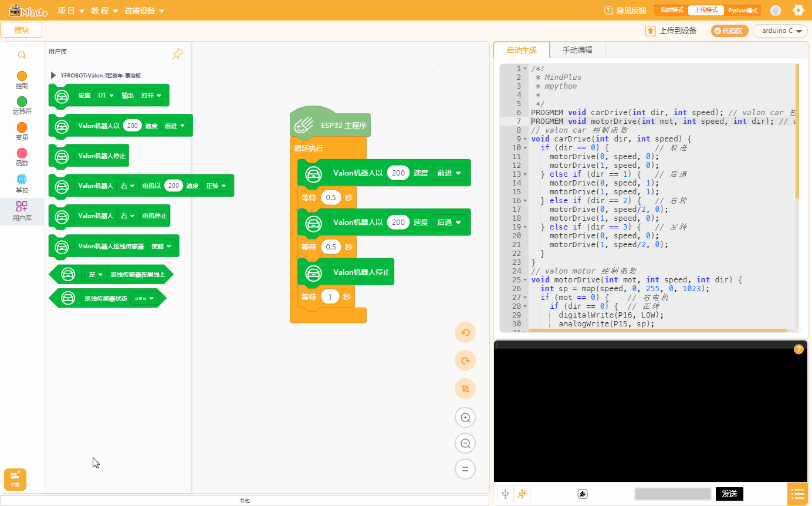Screen dimensions: 812x506
Task: Toggle the 代码区 code area switch
Action: pyautogui.click(x=729, y=31)
